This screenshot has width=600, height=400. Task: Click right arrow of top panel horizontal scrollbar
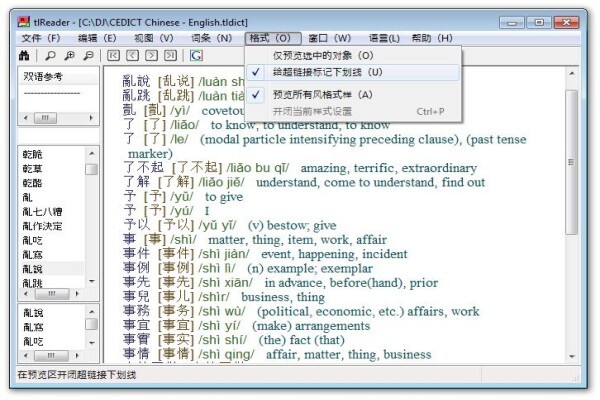point(91,118)
